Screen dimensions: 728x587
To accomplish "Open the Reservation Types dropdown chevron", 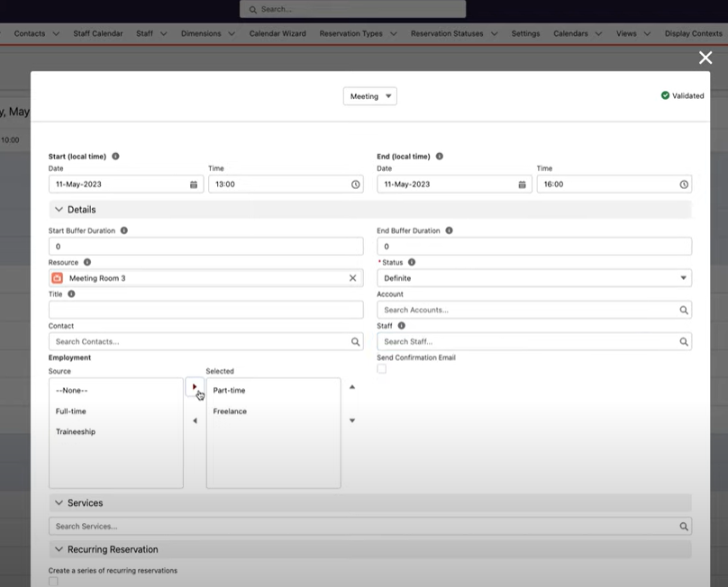I will [394, 33].
